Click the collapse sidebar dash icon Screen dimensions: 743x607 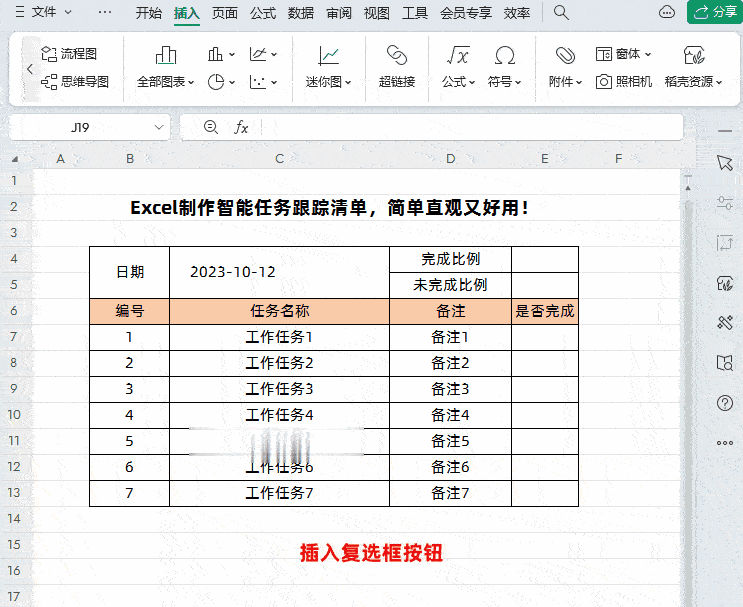coord(725,131)
